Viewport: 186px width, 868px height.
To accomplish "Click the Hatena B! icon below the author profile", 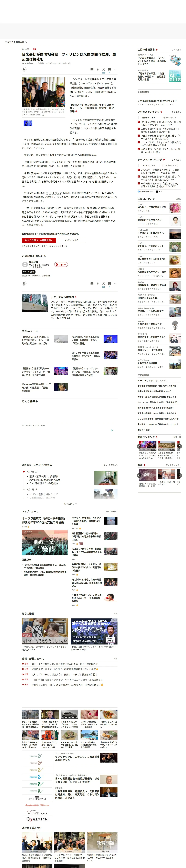I will click(109, 283).
